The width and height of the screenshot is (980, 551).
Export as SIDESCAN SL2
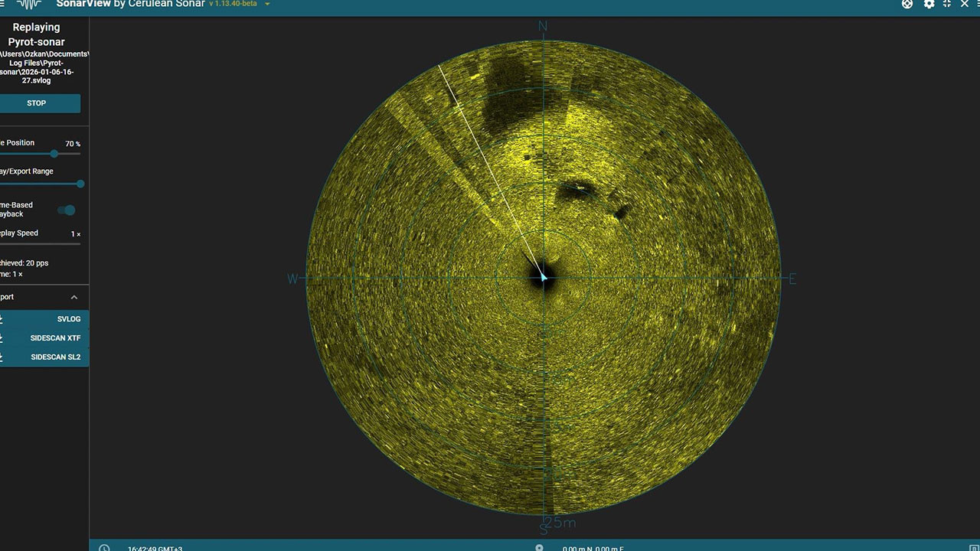(x=43, y=357)
